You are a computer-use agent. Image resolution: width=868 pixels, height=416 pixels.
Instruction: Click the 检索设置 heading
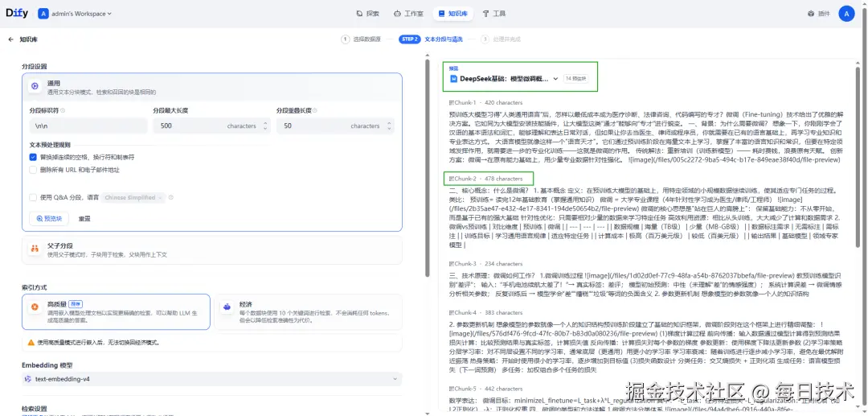click(35, 409)
